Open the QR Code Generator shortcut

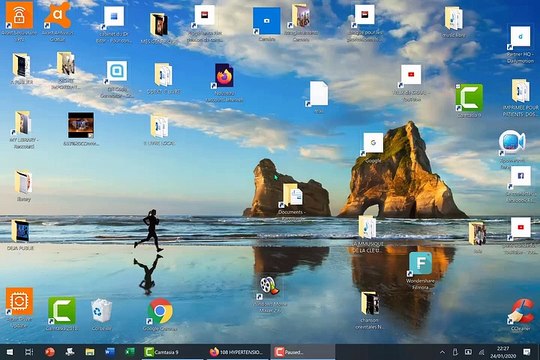pyautogui.click(x=117, y=72)
